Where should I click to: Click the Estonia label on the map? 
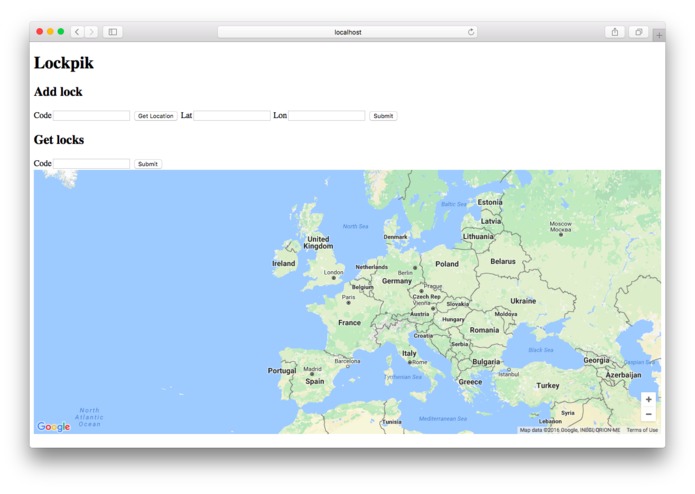pos(490,202)
